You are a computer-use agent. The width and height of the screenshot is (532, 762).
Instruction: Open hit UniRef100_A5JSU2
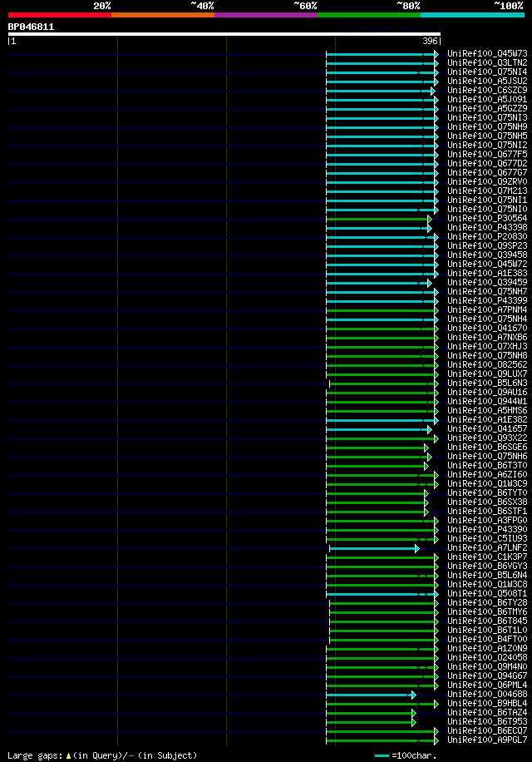point(487,82)
